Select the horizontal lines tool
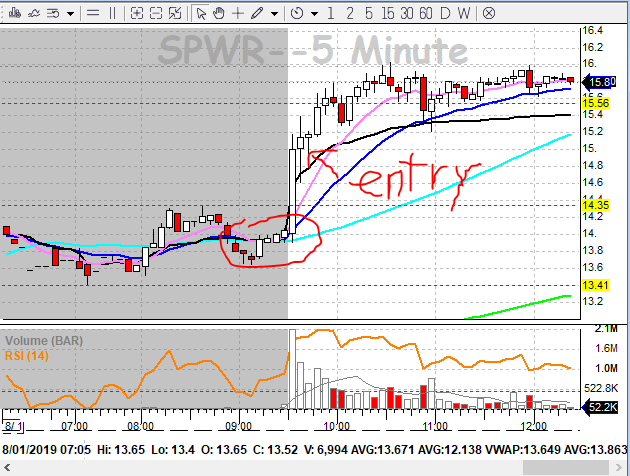 [x=91, y=14]
